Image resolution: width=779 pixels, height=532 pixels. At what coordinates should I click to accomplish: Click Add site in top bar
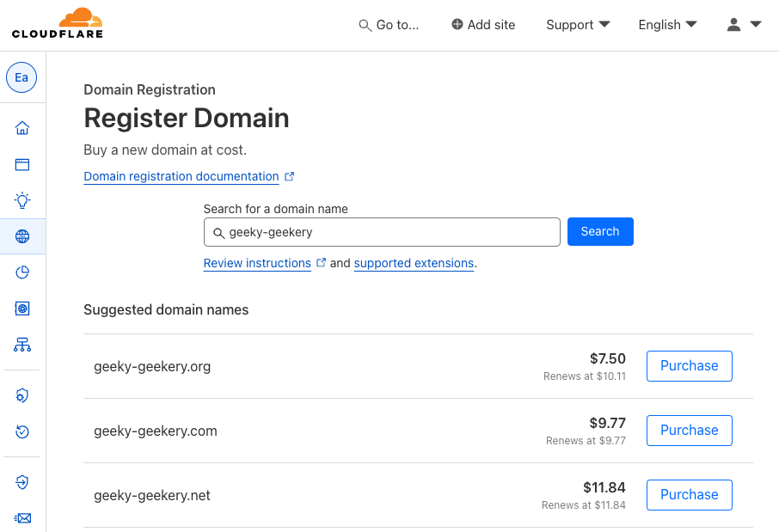(483, 25)
